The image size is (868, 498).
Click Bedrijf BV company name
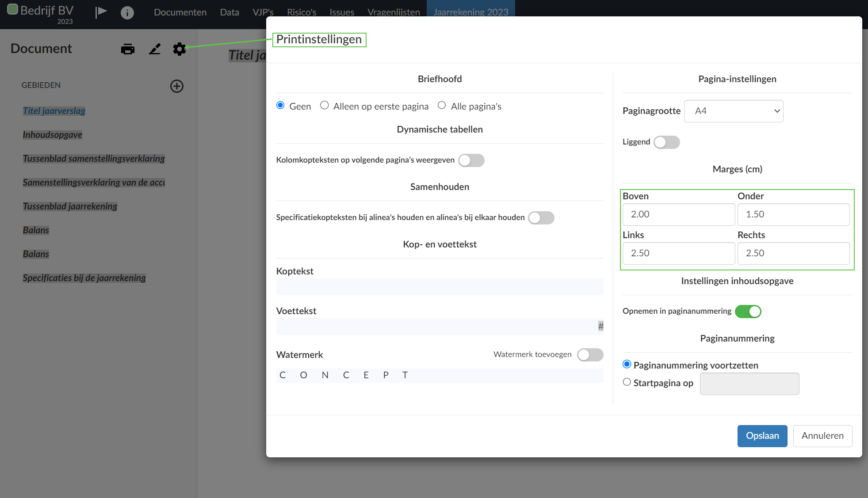(47, 10)
